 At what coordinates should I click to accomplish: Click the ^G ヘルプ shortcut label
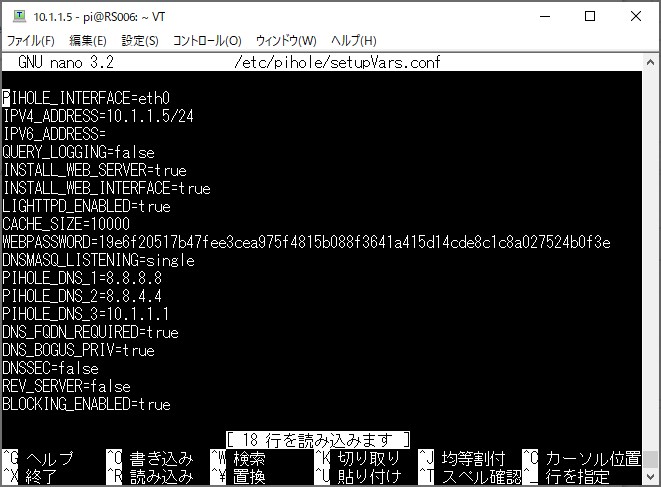[x=38, y=458]
